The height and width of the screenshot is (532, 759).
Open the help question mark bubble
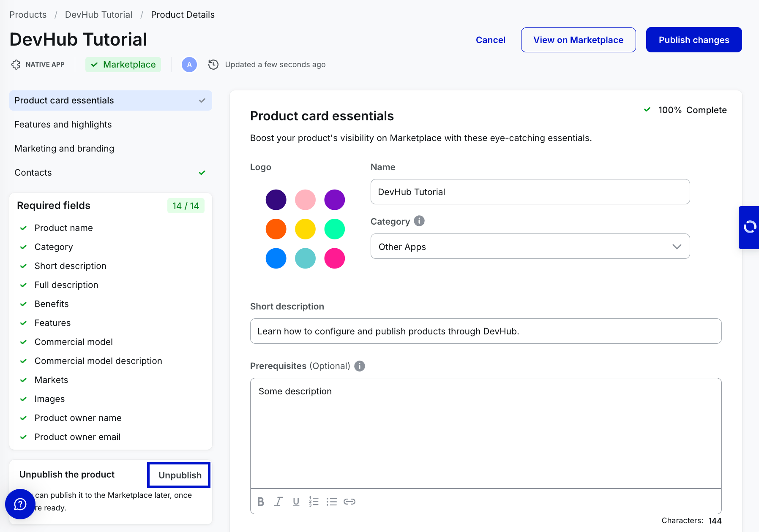point(20,504)
